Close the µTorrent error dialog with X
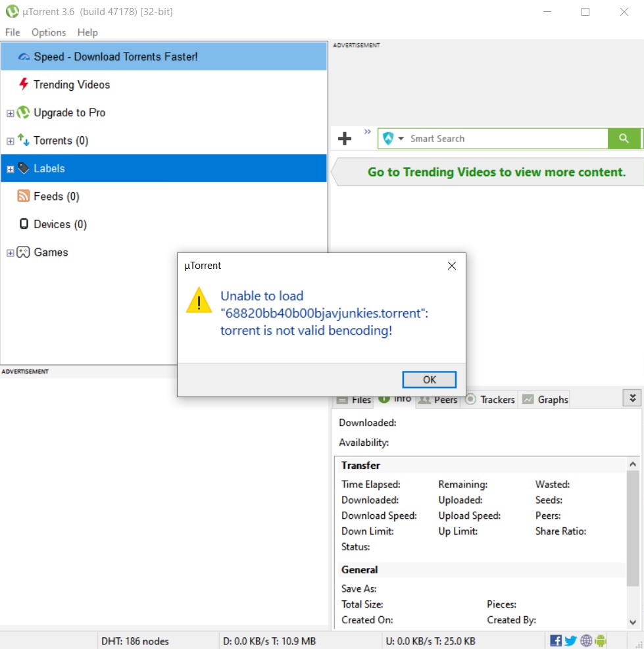Screen dimensions: 644x649 pos(452,266)
